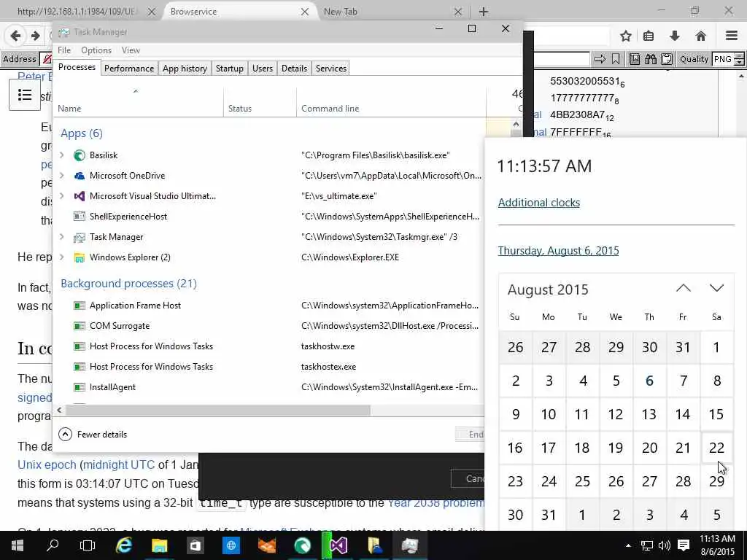Open File Explorer from the taskbar

[x=160, y=545]
